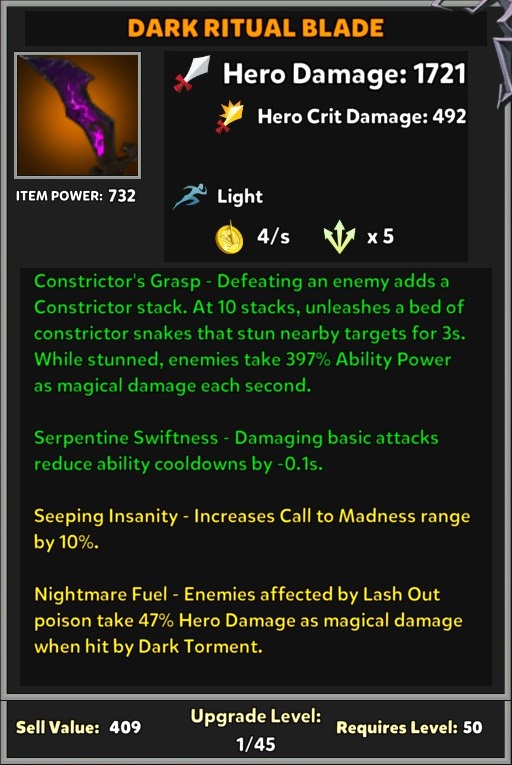Click the Hero Crit Damage 492 stat
The height and width of the screenshot is (765, 512).
[x=362, y=117]
